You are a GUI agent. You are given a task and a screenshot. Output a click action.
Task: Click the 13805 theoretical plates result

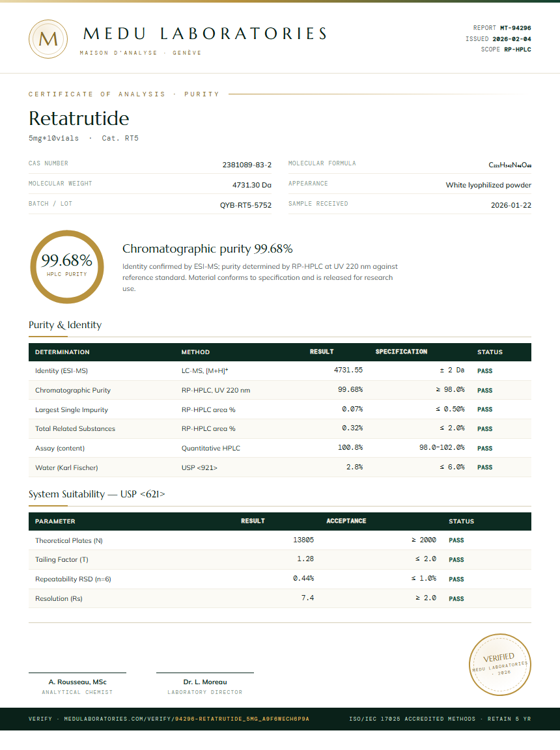click(303, 540)
